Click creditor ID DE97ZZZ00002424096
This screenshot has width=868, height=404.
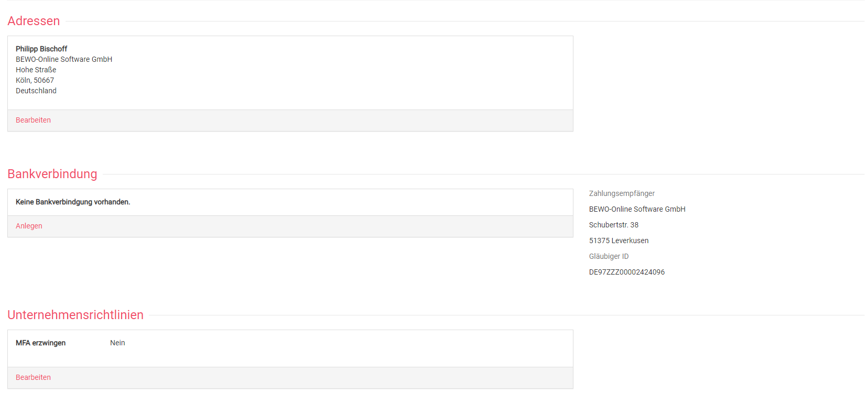(x=626, y=272)
